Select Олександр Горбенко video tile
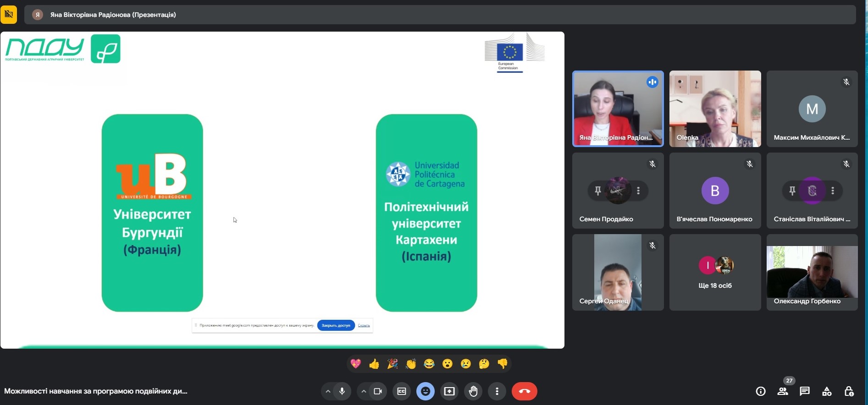Image resolution: width=868 pixels, height=405 pixels. pos(812,273)
